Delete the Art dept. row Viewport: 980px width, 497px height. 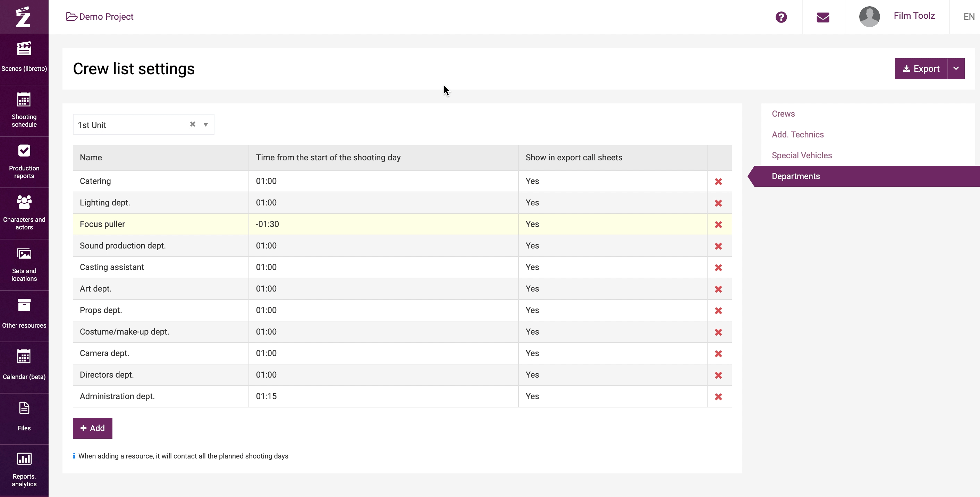tap(718, 289)
